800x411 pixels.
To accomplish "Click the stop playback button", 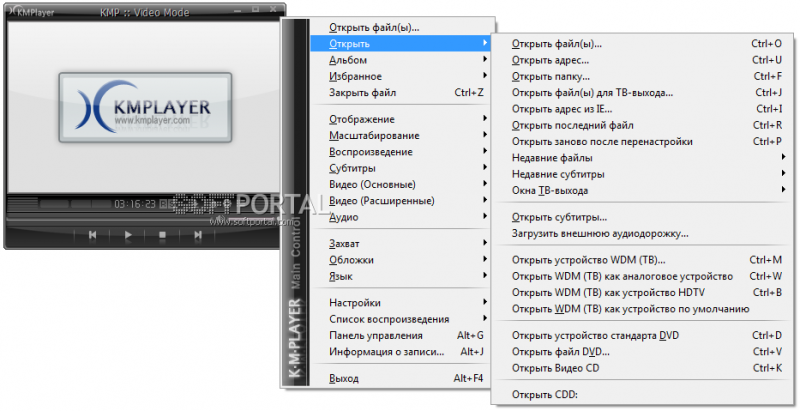I will click(162, 235).
